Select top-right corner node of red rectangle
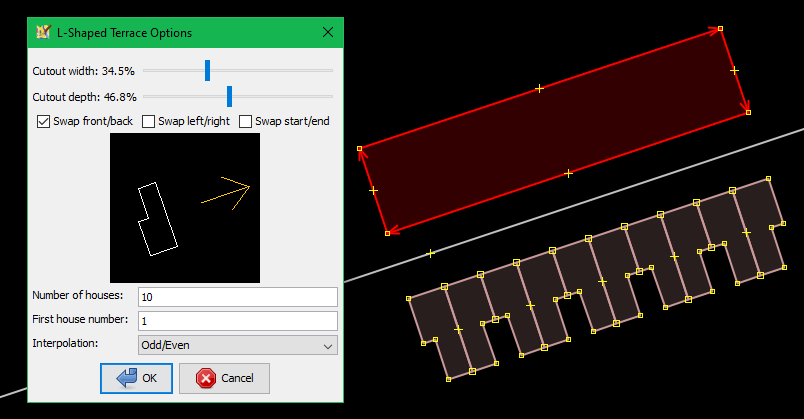The height and width of the screenshot is (419, 804). pos(720,29)
